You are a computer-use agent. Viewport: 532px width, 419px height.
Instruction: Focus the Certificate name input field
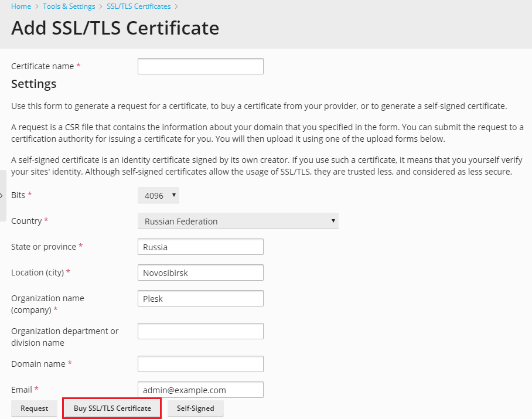pos(200,66)
